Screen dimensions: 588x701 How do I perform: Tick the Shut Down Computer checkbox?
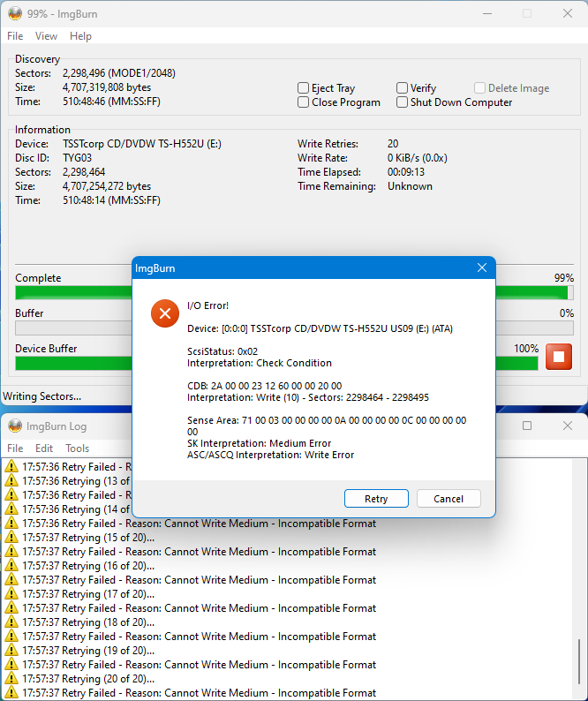402,102
